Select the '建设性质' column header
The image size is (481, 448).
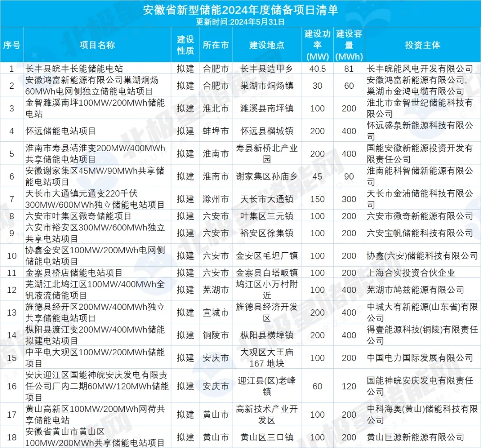point(185,45)
